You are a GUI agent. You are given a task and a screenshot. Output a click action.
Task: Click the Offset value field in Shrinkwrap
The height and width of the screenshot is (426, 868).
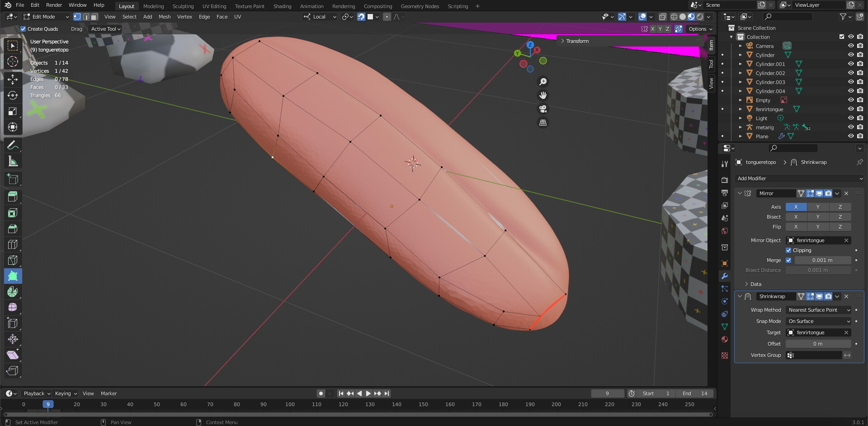click(818, 344)
